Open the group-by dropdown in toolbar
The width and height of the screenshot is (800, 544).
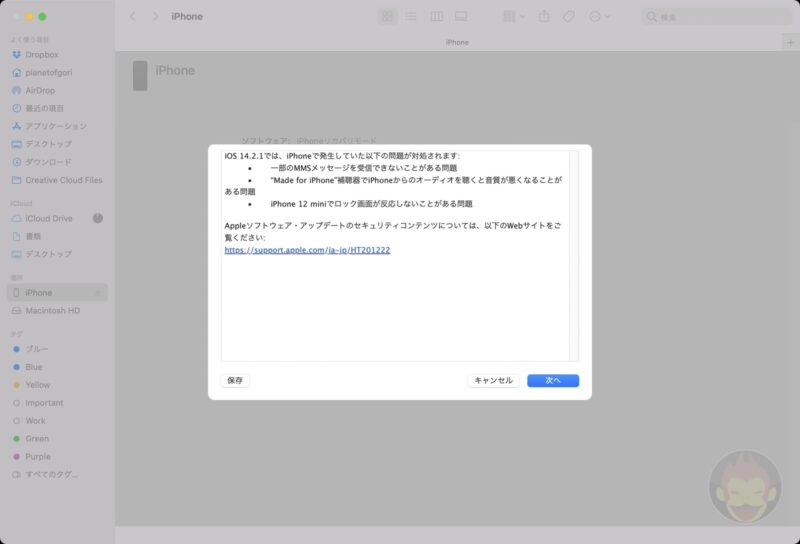[514, 17]
